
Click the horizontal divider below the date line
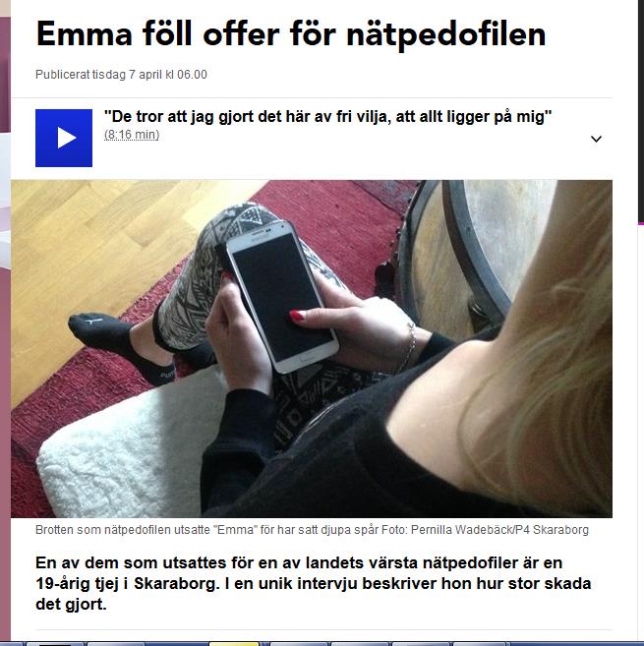pyautogui.click(x=312, y=98)
